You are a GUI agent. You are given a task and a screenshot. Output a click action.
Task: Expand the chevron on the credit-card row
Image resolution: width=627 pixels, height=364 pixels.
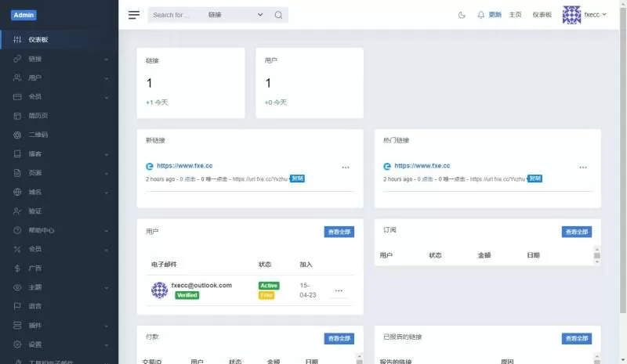[x=107, y=98]
